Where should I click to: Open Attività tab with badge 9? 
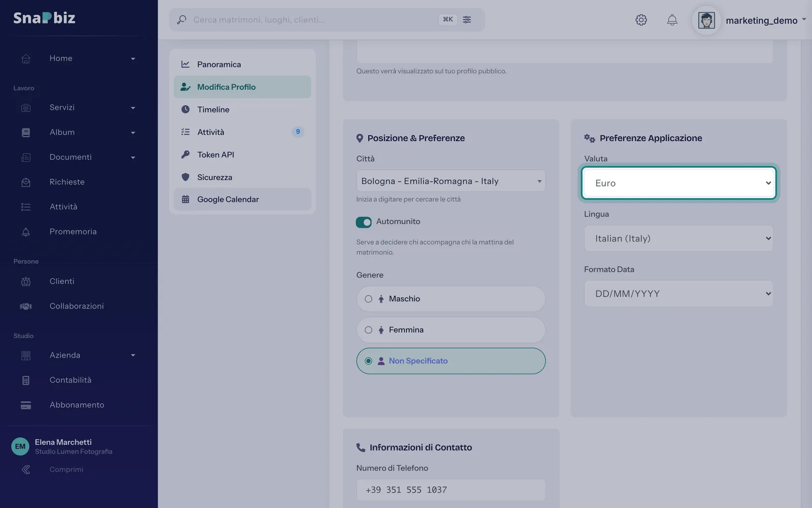coord(242,132)
